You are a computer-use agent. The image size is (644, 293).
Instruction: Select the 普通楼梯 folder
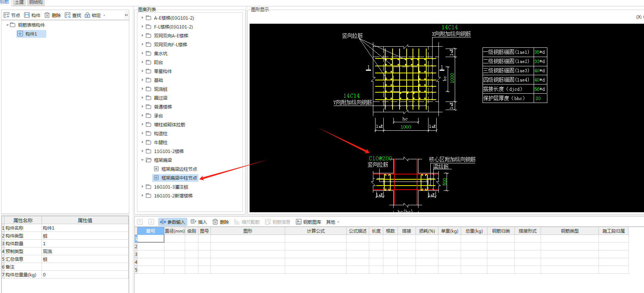point(163,107)
